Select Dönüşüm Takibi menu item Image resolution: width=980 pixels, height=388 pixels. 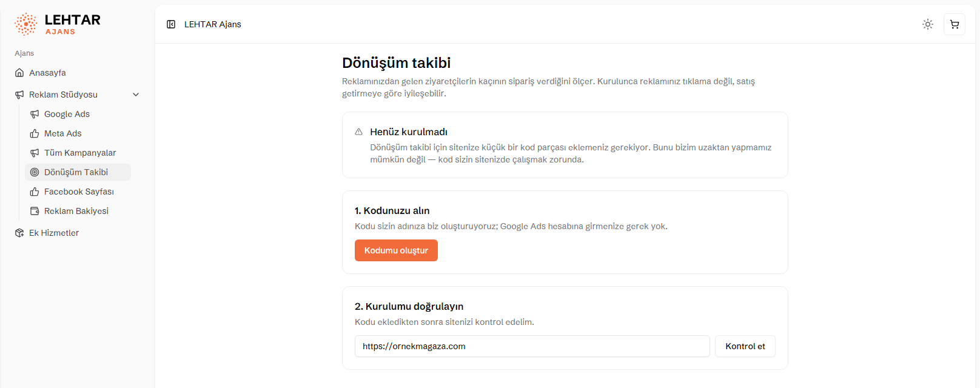point(78,172)
